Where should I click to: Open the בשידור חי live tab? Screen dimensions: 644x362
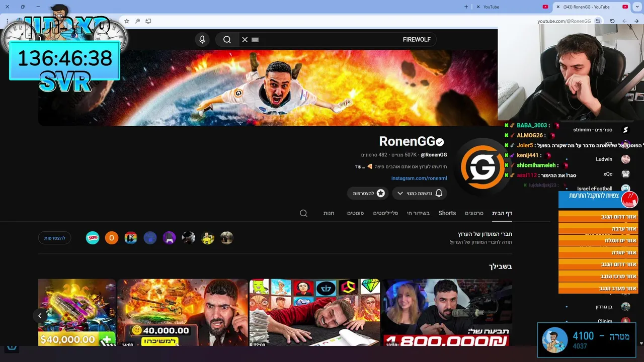418,213
